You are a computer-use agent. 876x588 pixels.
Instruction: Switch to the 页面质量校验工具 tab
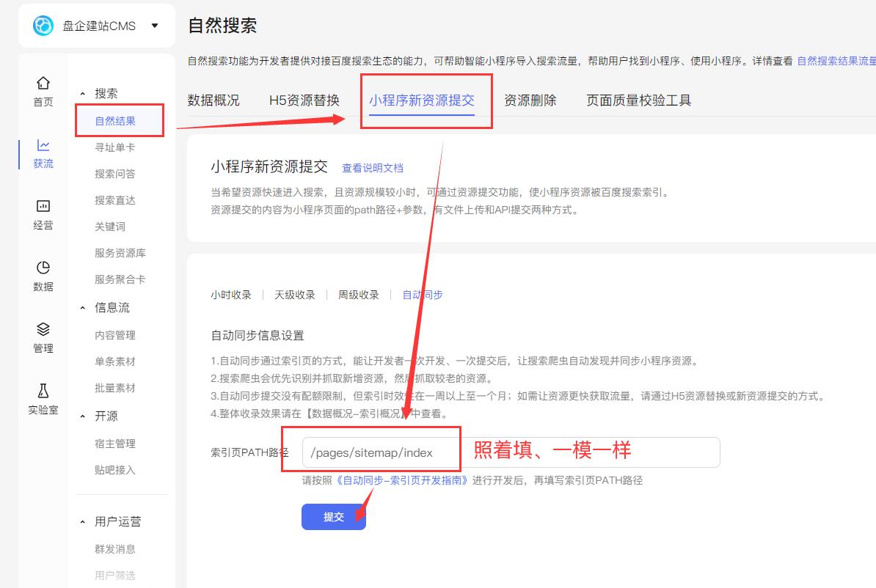[638, 100]
